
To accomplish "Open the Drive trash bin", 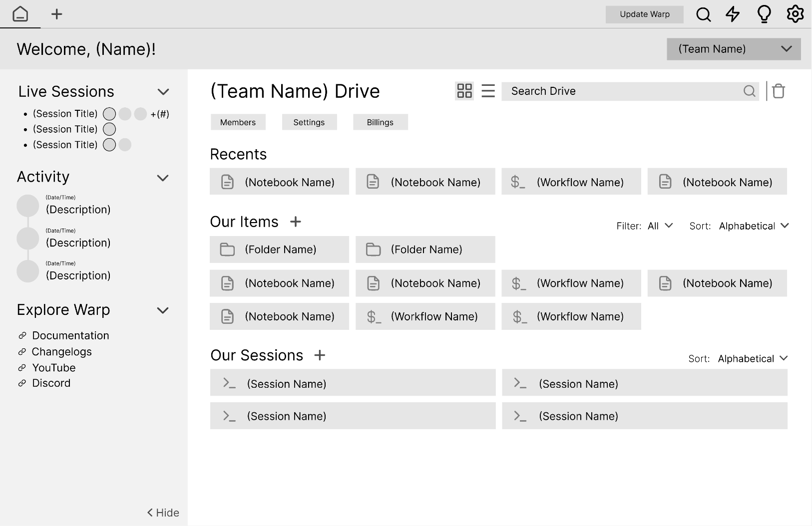I will [x=779, y=91].
